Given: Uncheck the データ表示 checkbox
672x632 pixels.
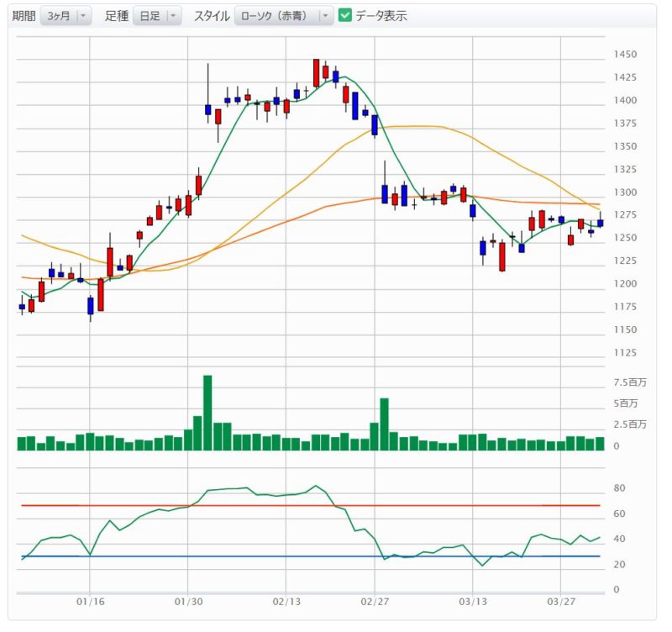Looking at the screenshot, I should (x=345, y=15).
